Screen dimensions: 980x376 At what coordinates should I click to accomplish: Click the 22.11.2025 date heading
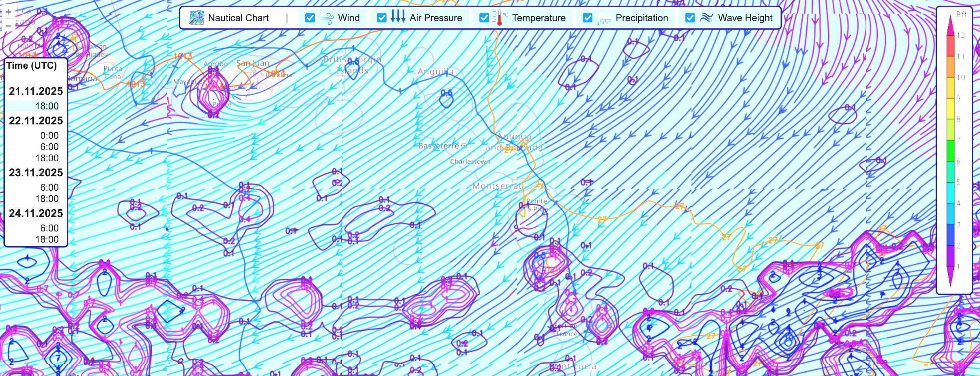click(x=36, y=121)
